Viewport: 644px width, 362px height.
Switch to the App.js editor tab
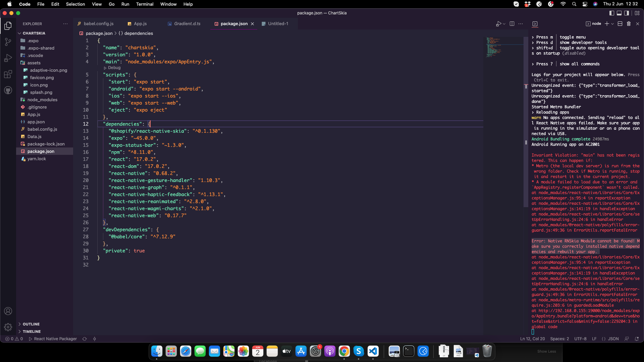[x=140, y=23]
